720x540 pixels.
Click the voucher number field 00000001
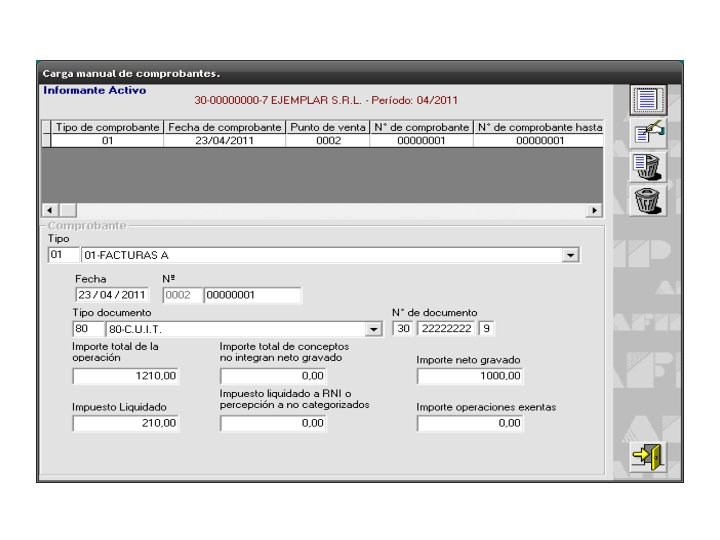pyautogui.click(x=252, y=295)
